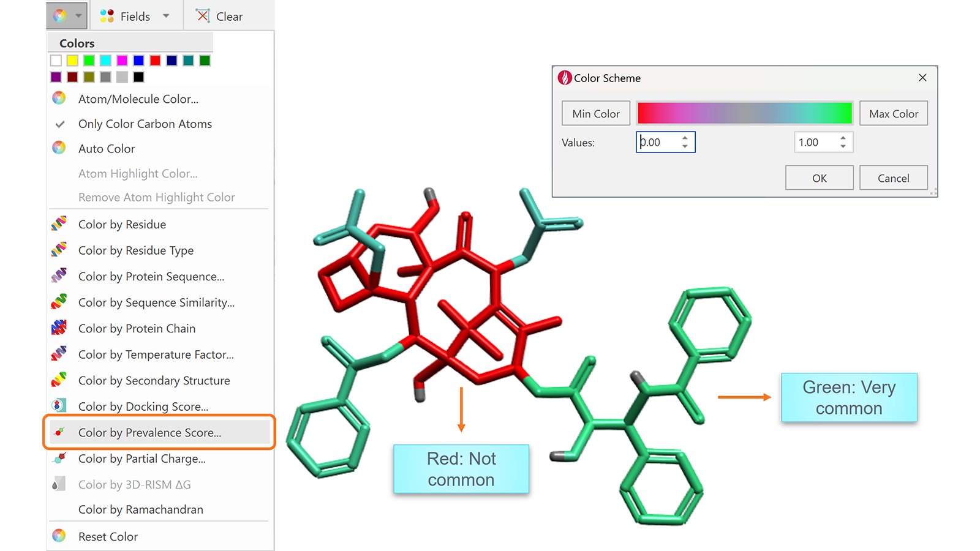Increase the minimum value with up arrow

[x=685, y=138]
